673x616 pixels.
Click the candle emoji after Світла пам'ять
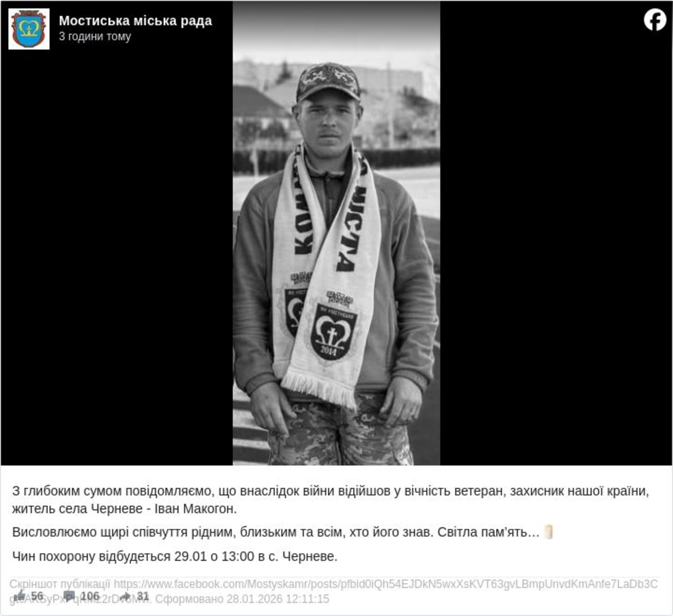(549, 532)
